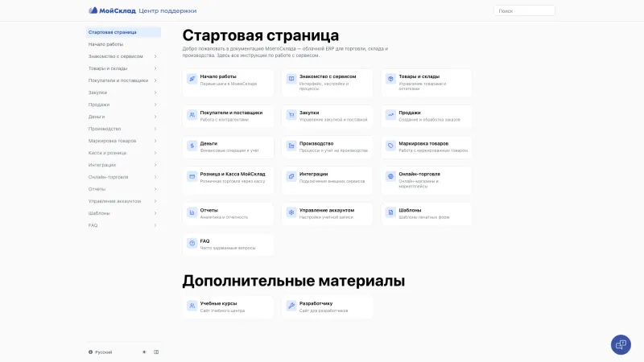Expand Деньги sidebar chevron
This screenshot has height=362, width=644.
[x=155, y=117]
